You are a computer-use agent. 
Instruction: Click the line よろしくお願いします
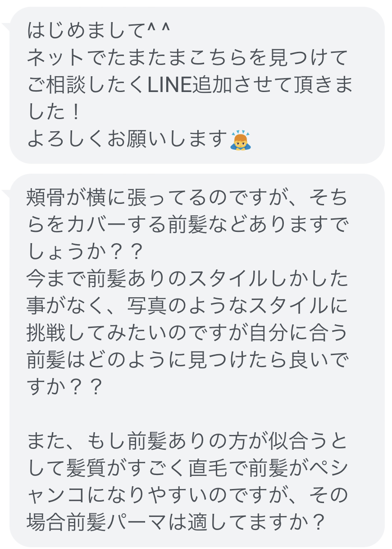(127, 140)
